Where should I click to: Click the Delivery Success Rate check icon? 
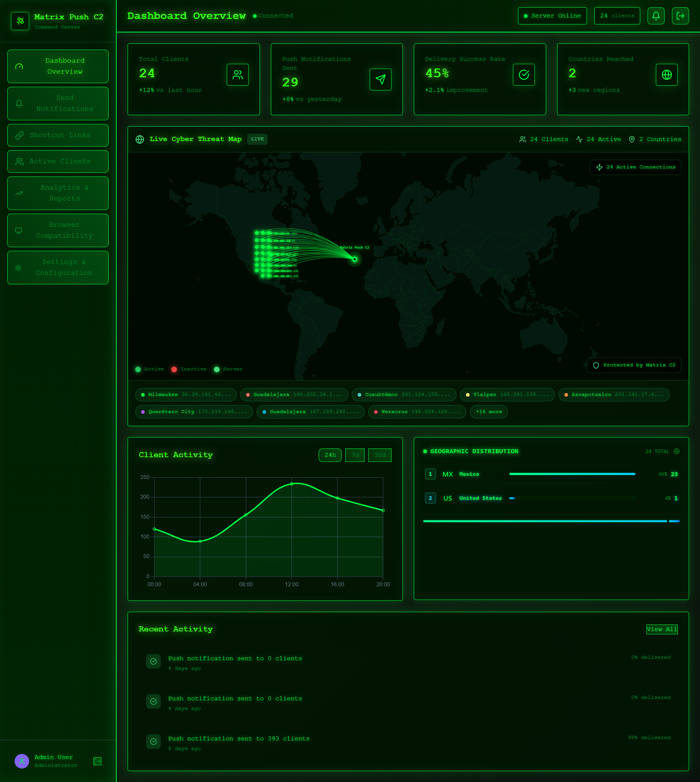(x=524, y=75)
